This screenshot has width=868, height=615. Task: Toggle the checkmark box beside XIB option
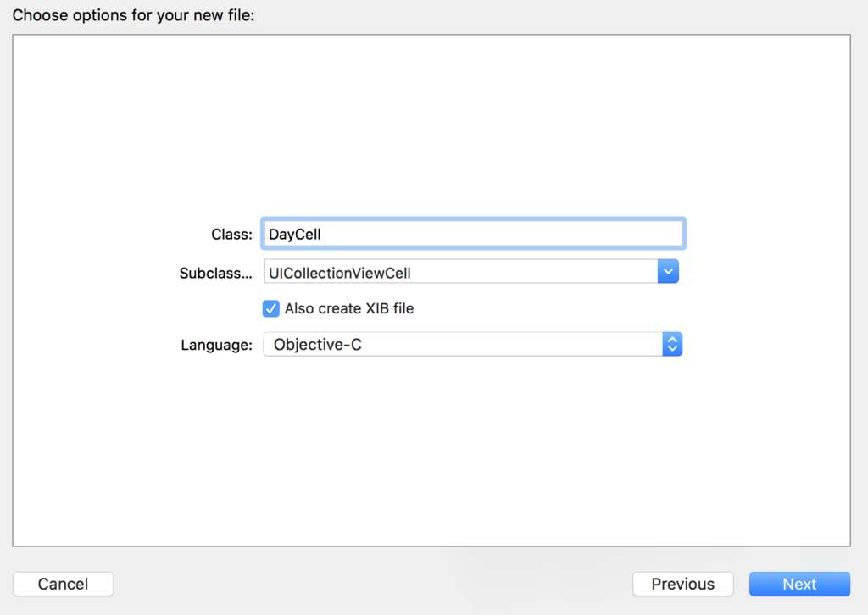point(271,308)
